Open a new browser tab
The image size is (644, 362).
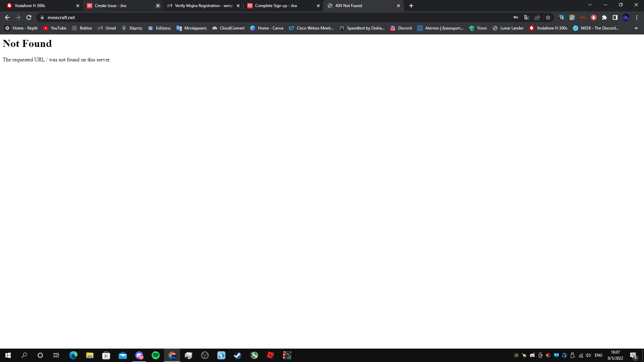coord(411,6)
